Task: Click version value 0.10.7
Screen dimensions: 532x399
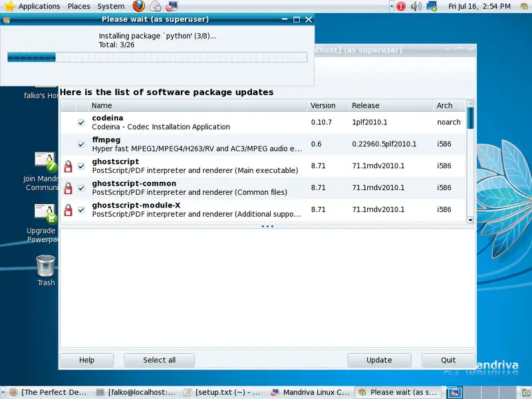Action: [321, 122]
